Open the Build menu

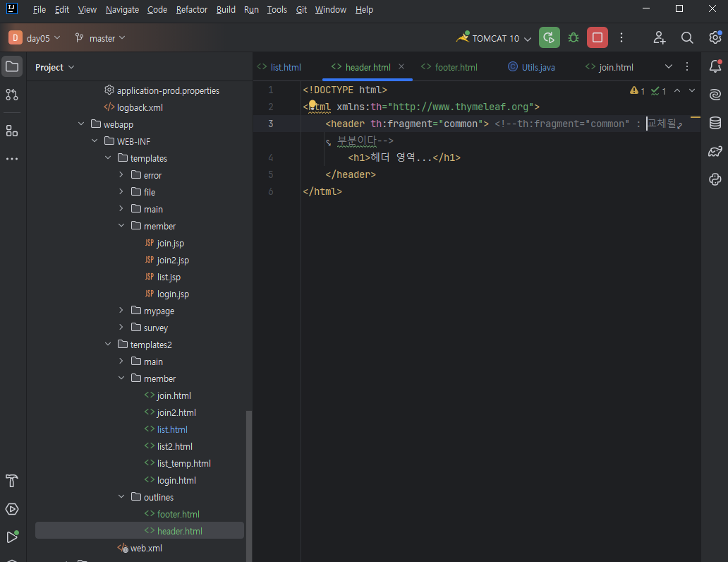pos(226,9)
